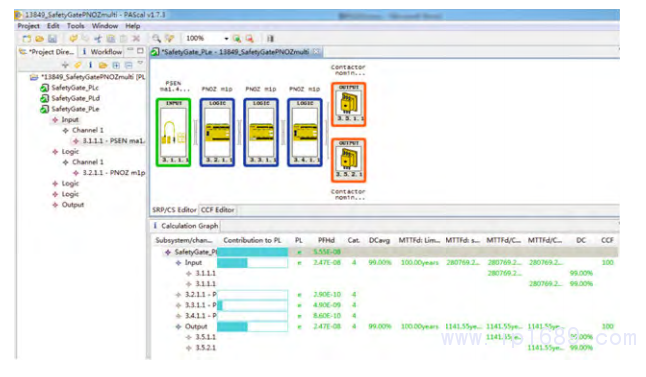This screenshot has height=377, width=646.
Task: Expand the Output row in the calculation table
Action: (x=178, y=327)
